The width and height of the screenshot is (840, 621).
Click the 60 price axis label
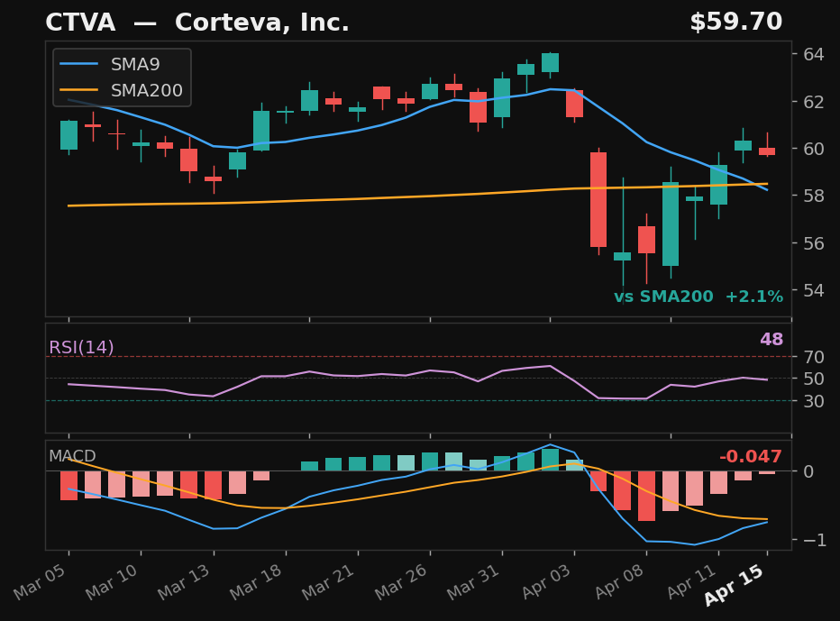click(813, 149)
